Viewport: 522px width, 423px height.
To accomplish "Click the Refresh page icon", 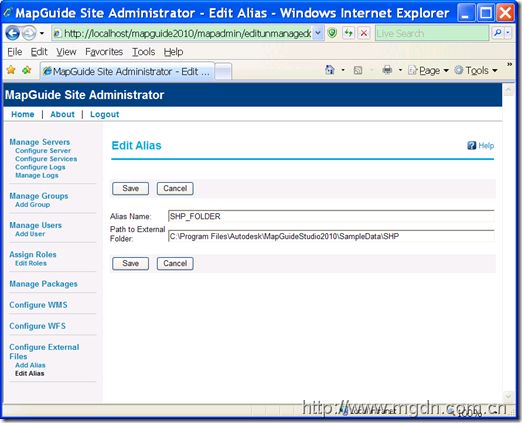I will pos(348,33).
